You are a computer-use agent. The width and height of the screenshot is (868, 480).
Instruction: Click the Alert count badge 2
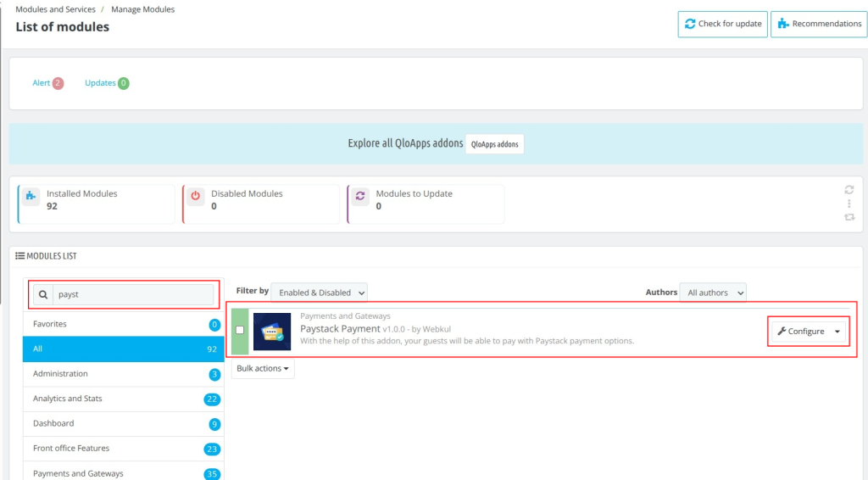click(x=58, y=83)
